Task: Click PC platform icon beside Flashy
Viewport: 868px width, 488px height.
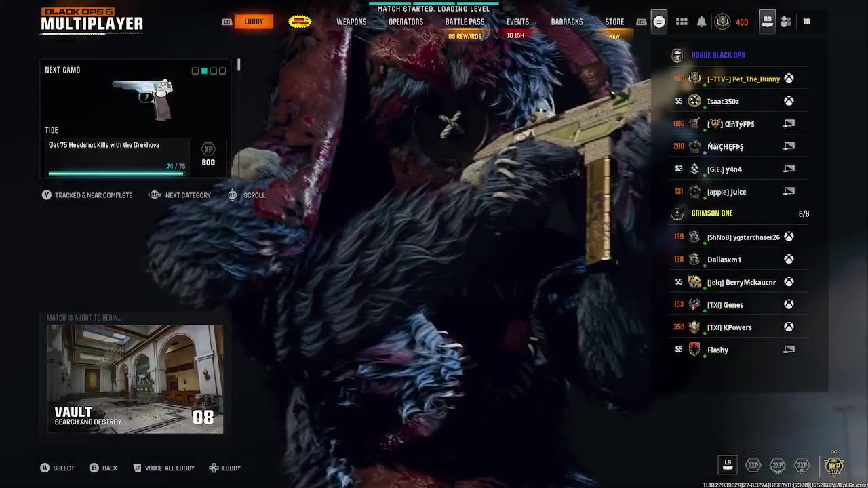Action: pyautogui.click(x=789, y=350)
